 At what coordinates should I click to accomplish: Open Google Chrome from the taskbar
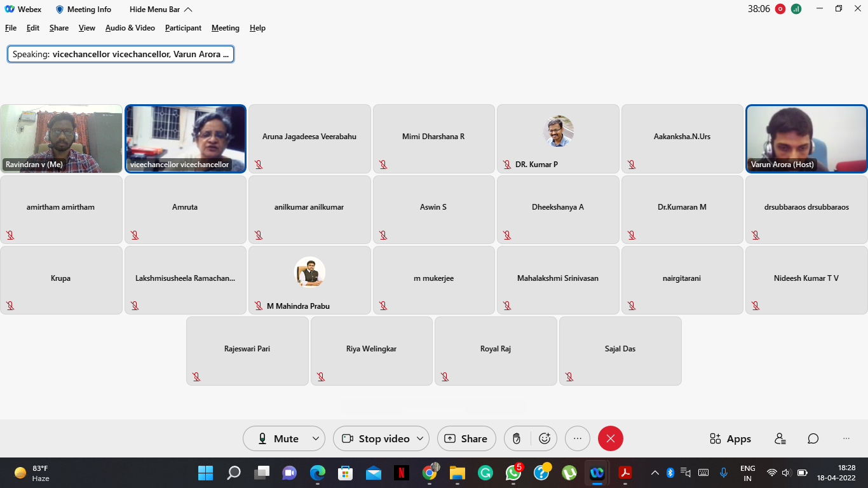click(x=430, y=473)
